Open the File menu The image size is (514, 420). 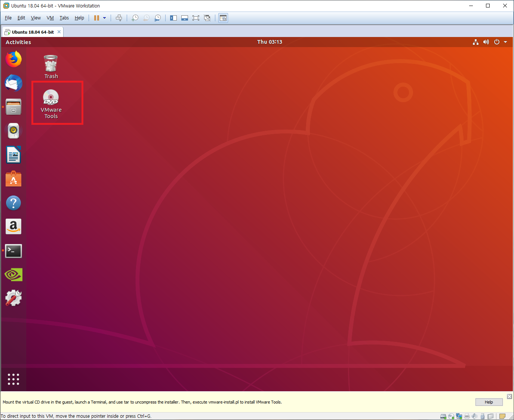8,18
